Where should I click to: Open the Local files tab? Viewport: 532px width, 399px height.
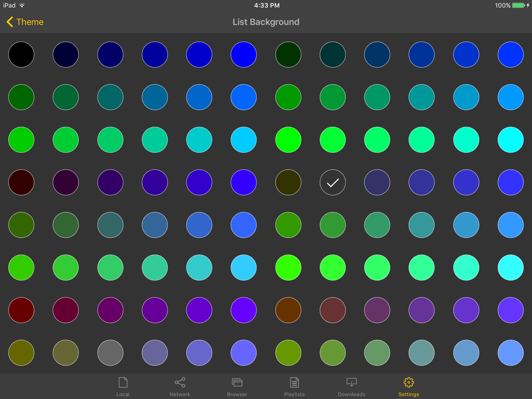click(123, 387)
